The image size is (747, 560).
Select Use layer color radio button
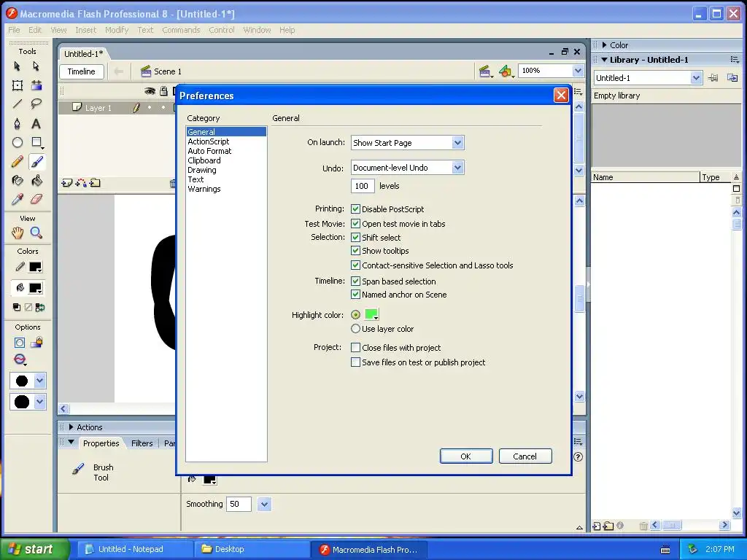point(355,329)
